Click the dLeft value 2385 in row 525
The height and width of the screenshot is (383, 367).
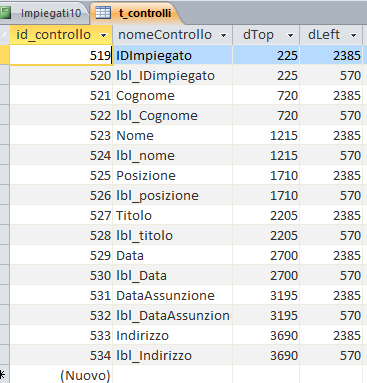[x=331, y=175]
